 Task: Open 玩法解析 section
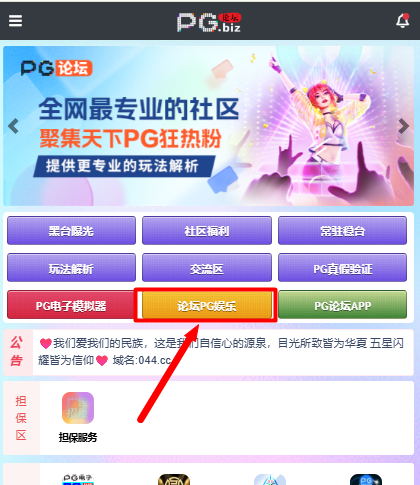click(71, 268)
